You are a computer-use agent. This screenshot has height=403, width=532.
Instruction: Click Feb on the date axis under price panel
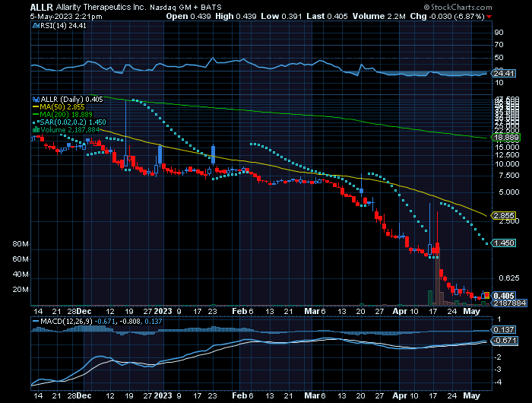pyautogui.click(x=239, y=311)
